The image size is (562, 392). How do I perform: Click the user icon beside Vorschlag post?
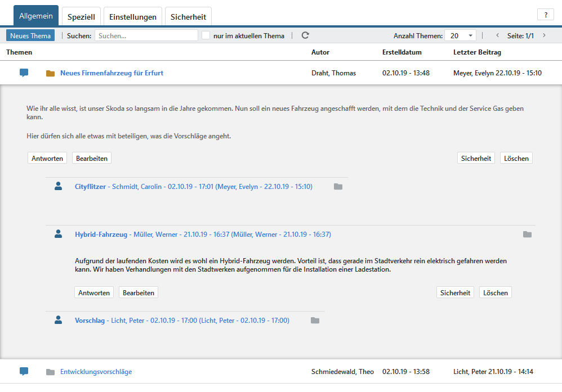58,320
